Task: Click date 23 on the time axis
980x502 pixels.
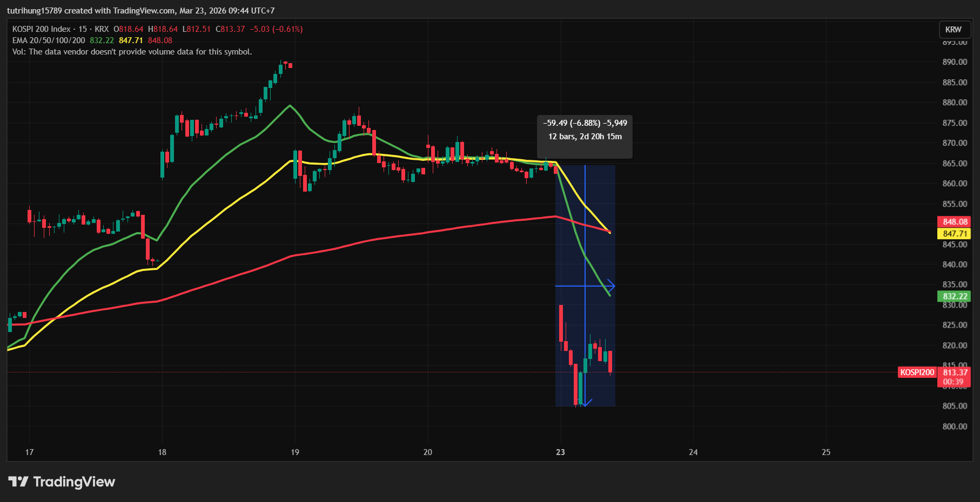Action: tap(560, 452)
